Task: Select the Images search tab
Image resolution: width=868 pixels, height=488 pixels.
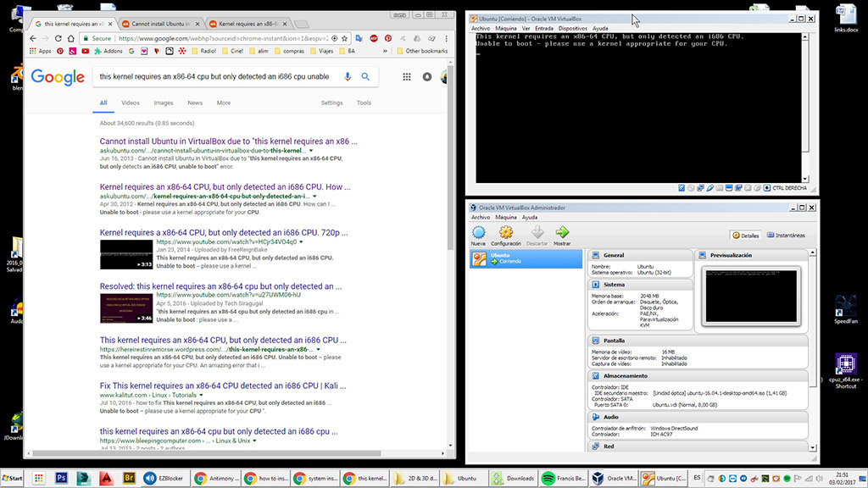Action: pyautogui.click(x=164, y=103)
